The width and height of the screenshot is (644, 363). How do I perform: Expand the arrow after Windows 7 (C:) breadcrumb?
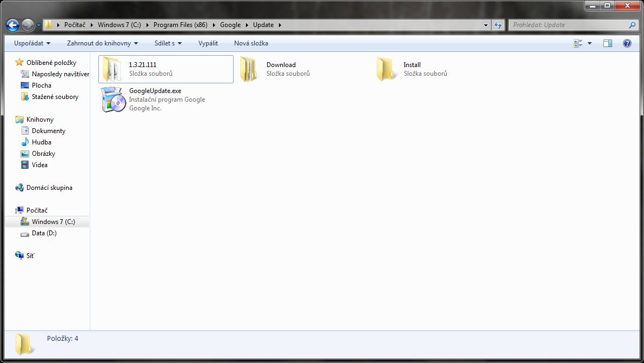[148, 25]
